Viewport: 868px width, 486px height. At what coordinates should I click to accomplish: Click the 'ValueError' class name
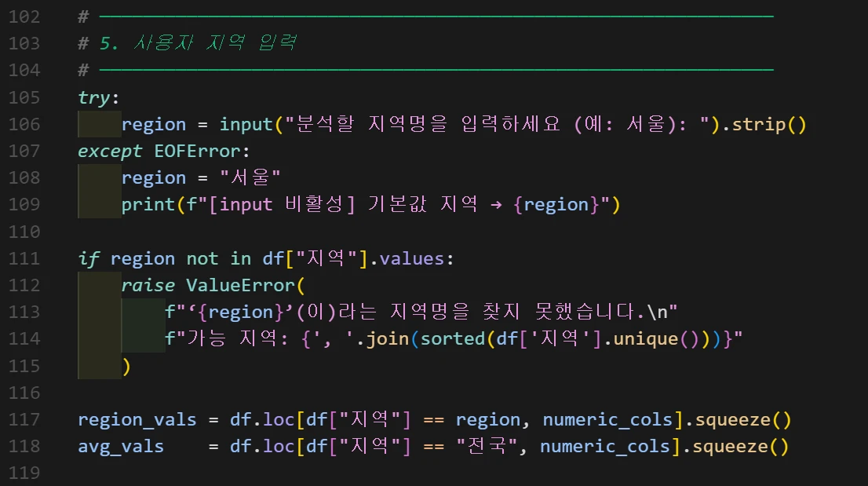(x=240, y=286)
